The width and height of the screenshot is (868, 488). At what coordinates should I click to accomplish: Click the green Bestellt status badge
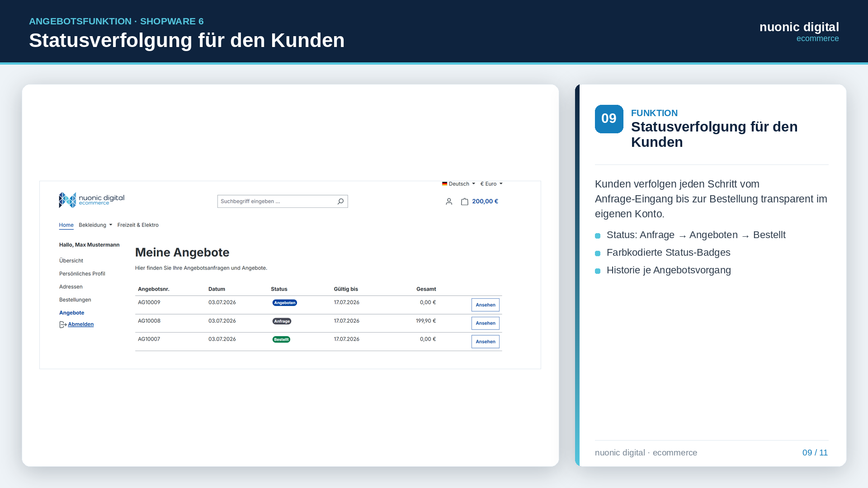[281, 339]
